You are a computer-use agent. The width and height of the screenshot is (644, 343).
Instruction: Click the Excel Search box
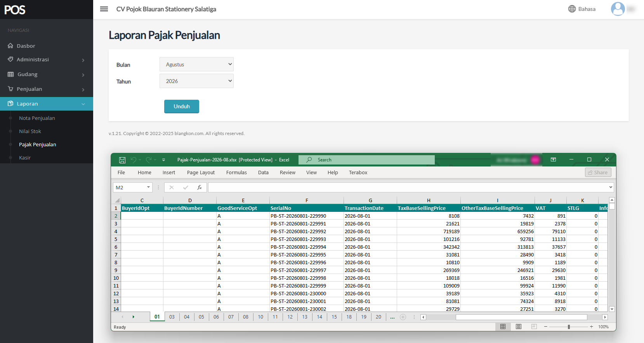tap(366, 160)
